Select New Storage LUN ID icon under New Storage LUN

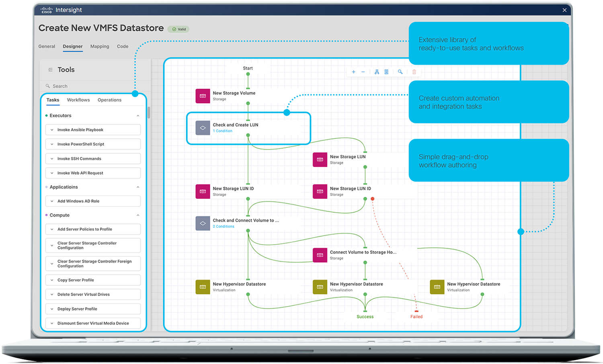point(320,191)
